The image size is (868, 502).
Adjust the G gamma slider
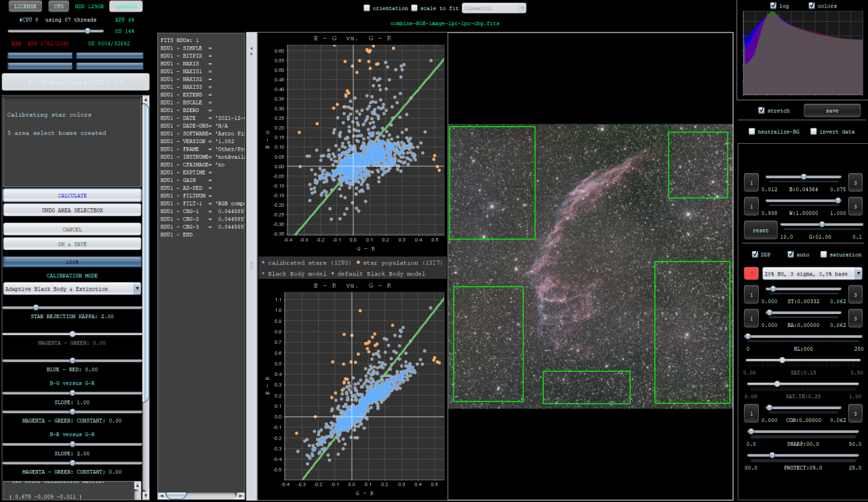click(822, 224)
